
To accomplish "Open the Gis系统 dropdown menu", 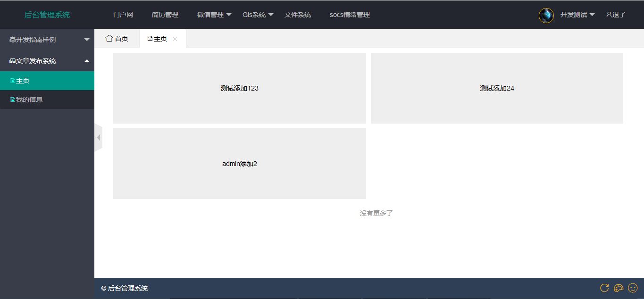I will 258,15.
